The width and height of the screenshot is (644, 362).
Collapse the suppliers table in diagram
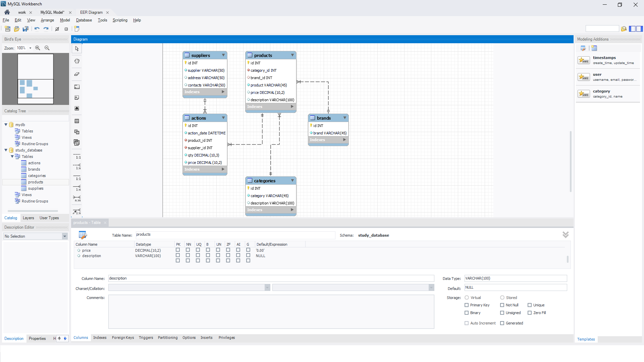223,55
